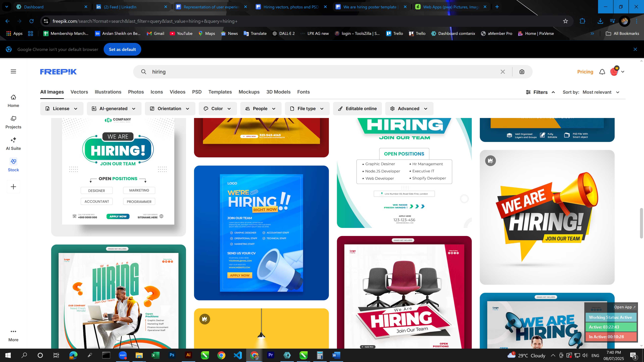Open the red chairs We Are Hiring thumbnail
644x362 pixels.
tap(404, 292)
